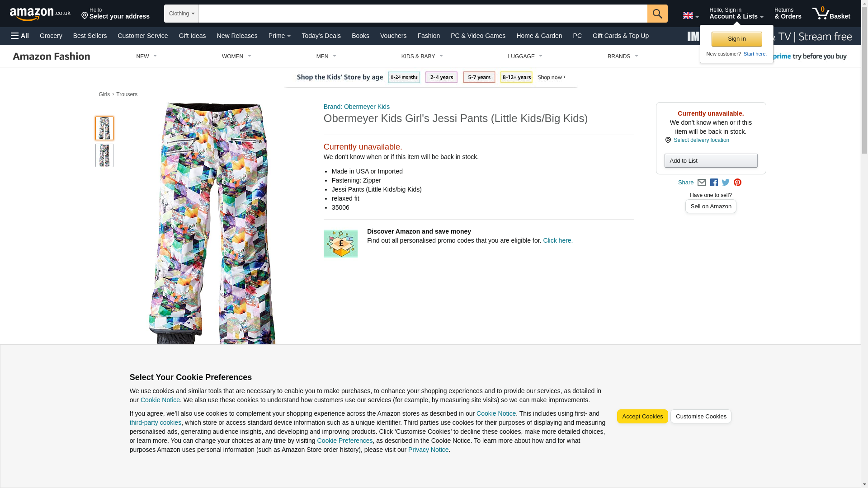Select the second product thumbnail image

(x=104, y=155)
